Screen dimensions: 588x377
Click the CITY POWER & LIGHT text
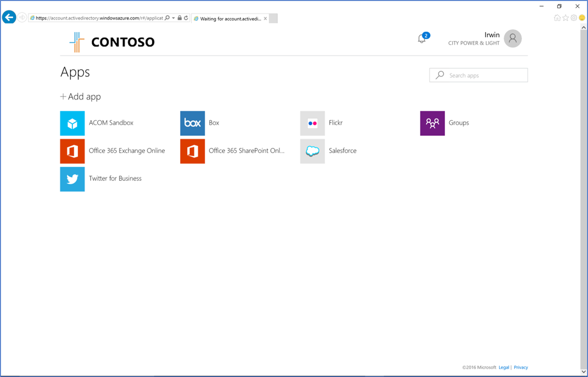474,43
